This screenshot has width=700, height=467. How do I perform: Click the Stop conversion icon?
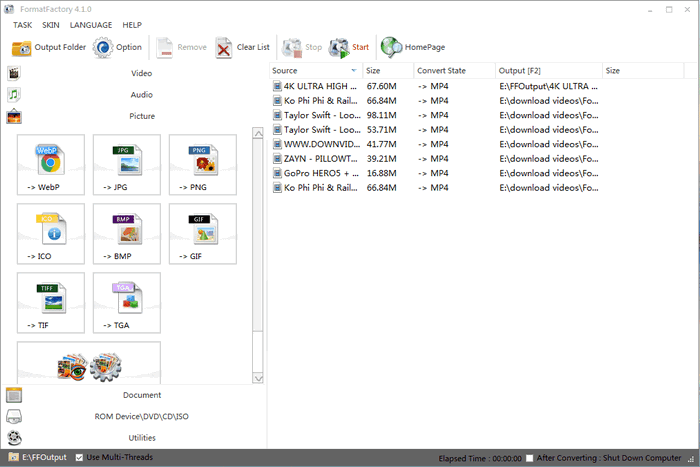292,48
